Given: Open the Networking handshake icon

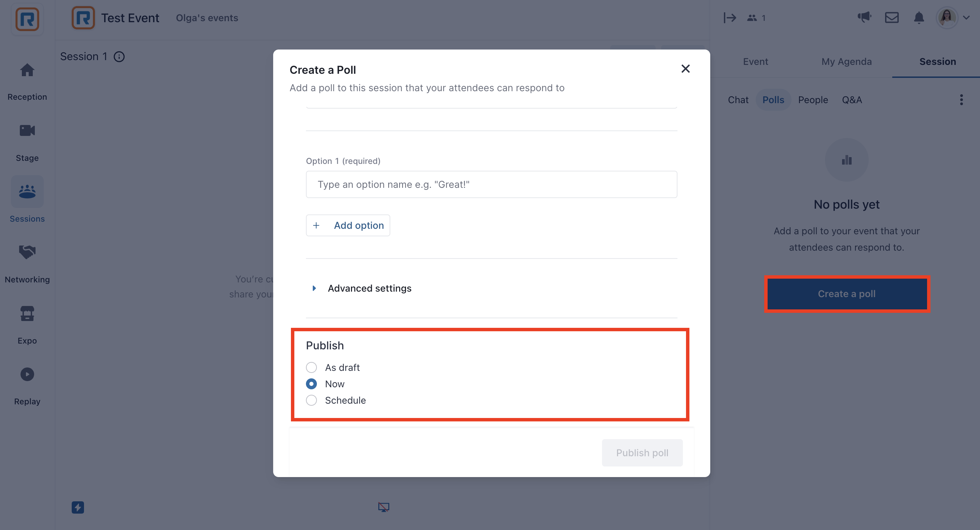Looking at the screenshot, I should (27, 252).
